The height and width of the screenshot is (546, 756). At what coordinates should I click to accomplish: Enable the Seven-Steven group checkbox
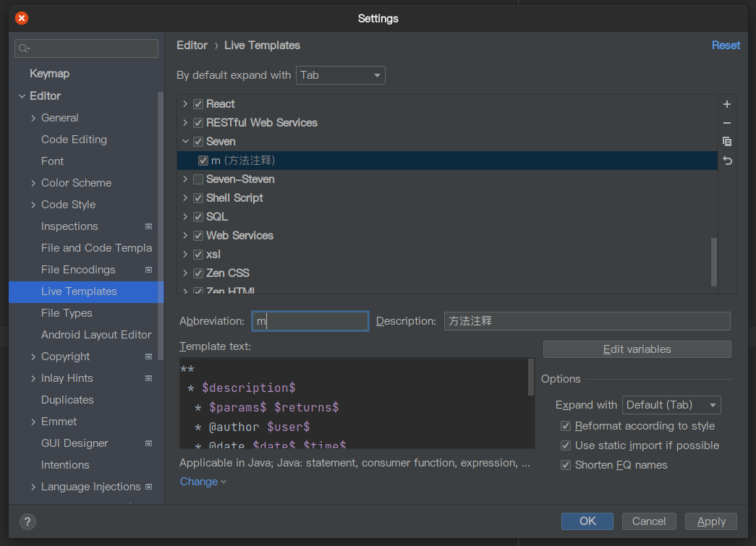click(x=198, y=179)
